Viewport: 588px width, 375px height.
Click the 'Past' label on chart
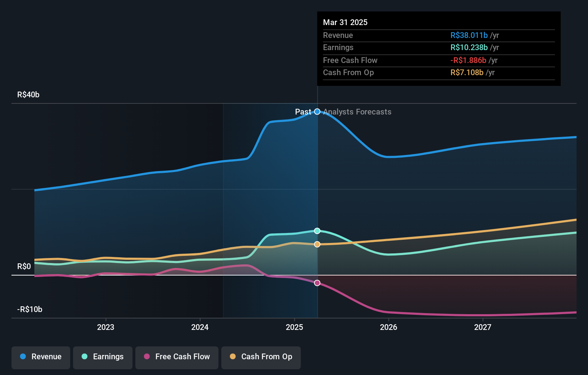click(303, 112)
